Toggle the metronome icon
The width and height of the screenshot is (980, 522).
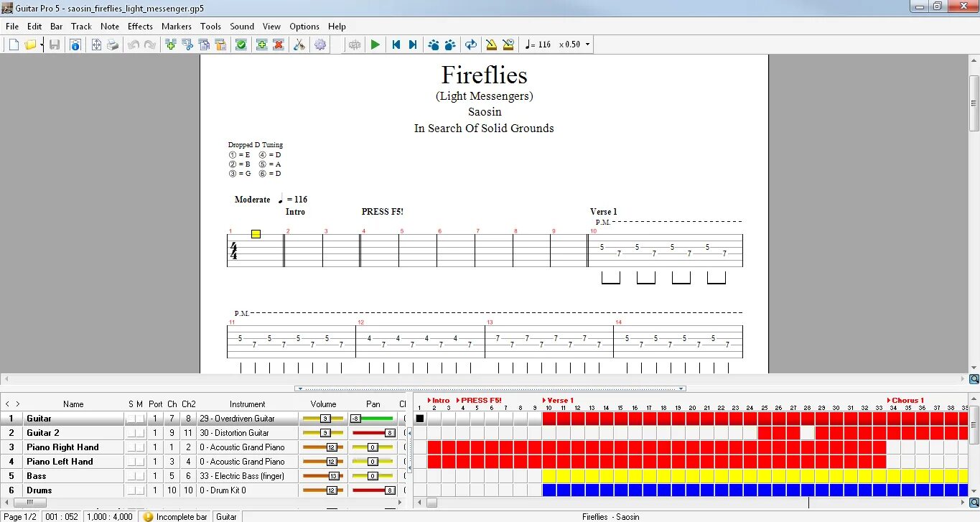(492, 45)
